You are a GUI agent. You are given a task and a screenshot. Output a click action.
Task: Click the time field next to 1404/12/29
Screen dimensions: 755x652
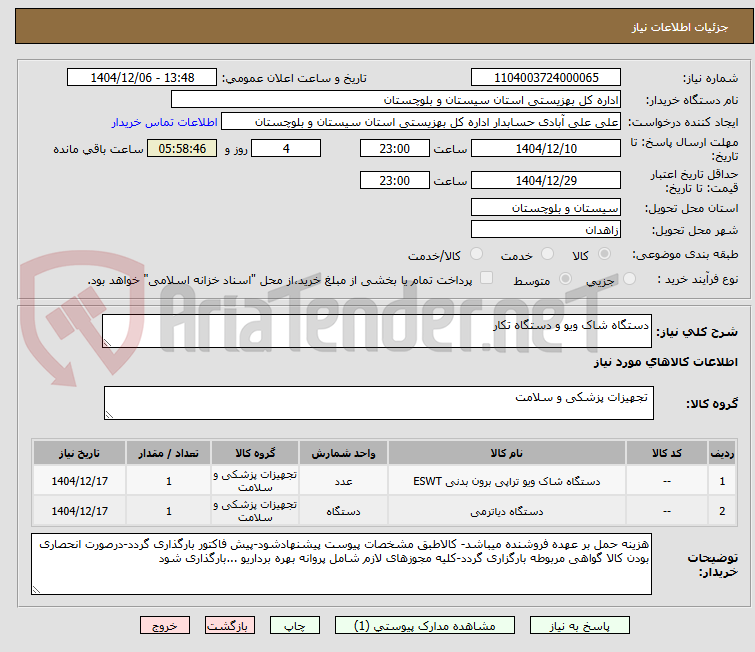click(x=395, y=180)
